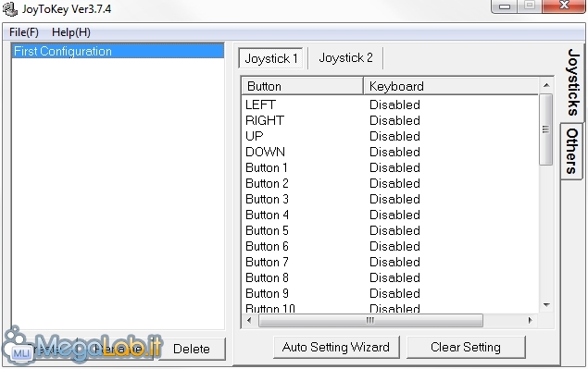Launch the Auto Setting Wizard
This screenshot has height=369, width=588.
(x=336, y=348)
